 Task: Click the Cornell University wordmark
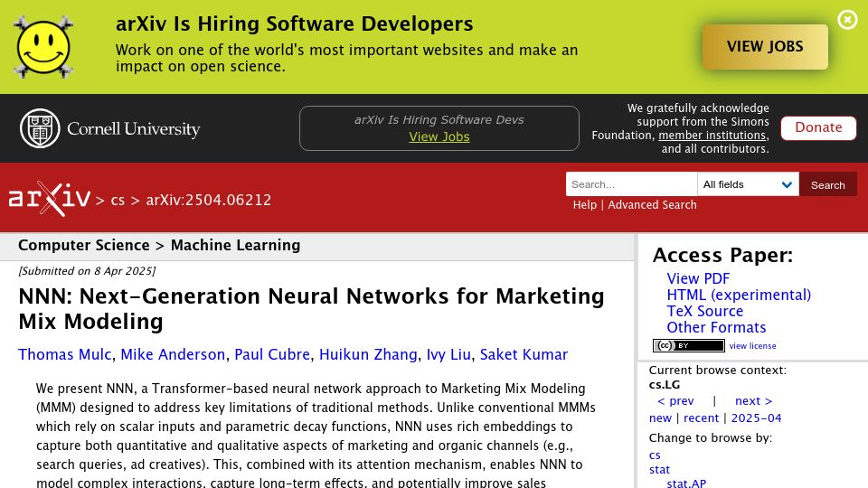click(x=134, y=129)
